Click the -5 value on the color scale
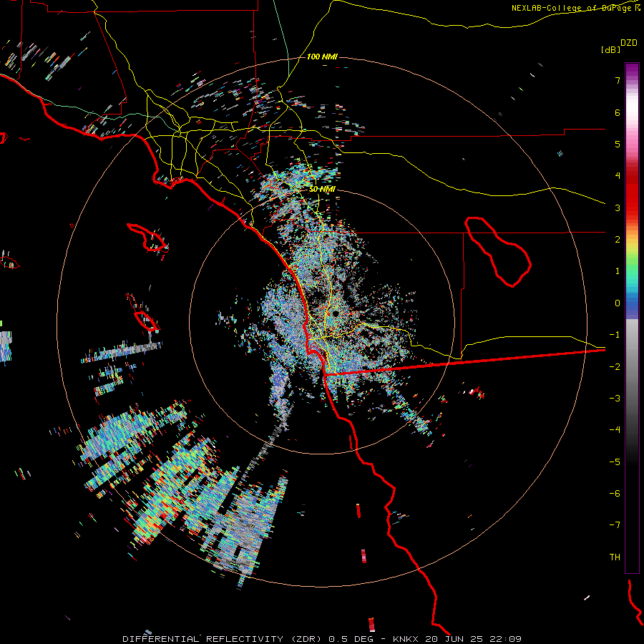Image resolution: width=644 pixels, height=644 pixels. coord(615,462)
